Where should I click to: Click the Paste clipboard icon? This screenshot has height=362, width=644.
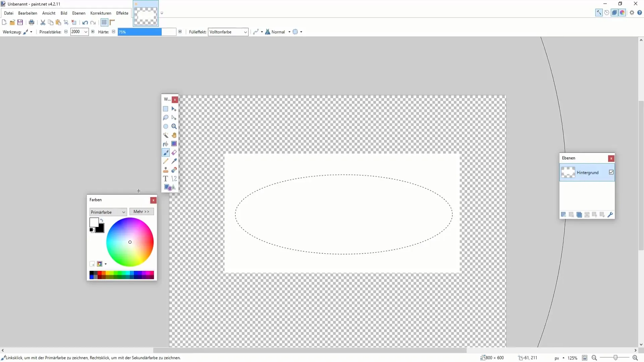pos(58,22)
